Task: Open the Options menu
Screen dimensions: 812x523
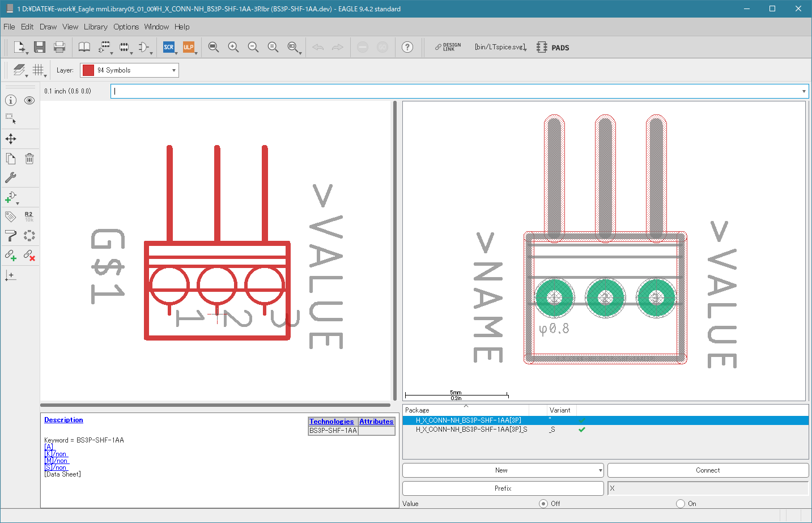Action: [126, 27]
